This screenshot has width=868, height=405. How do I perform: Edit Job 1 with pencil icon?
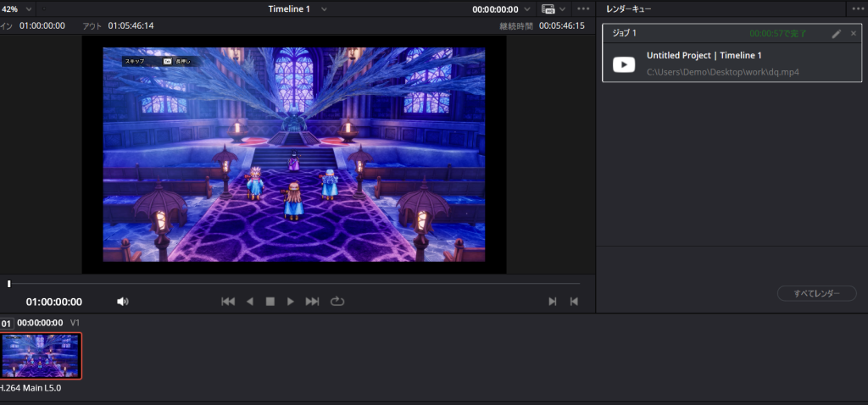[837, 33]
